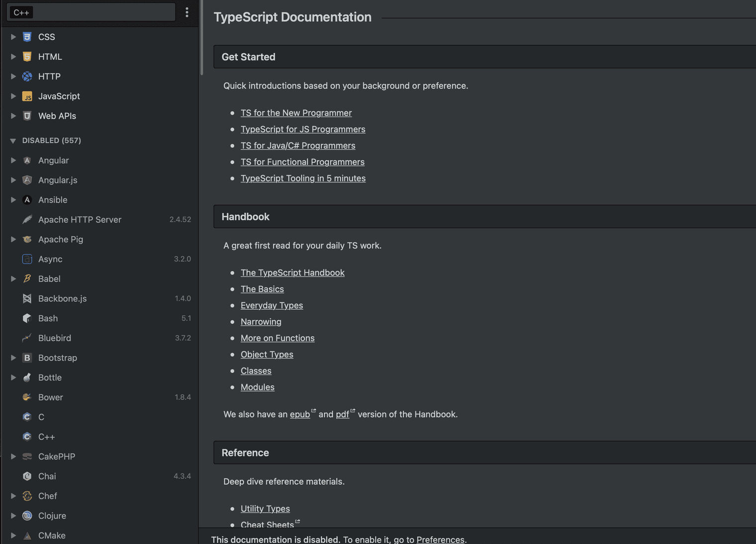Expand the Babel versions list
The image size is (756, 544).
(13, 279)
